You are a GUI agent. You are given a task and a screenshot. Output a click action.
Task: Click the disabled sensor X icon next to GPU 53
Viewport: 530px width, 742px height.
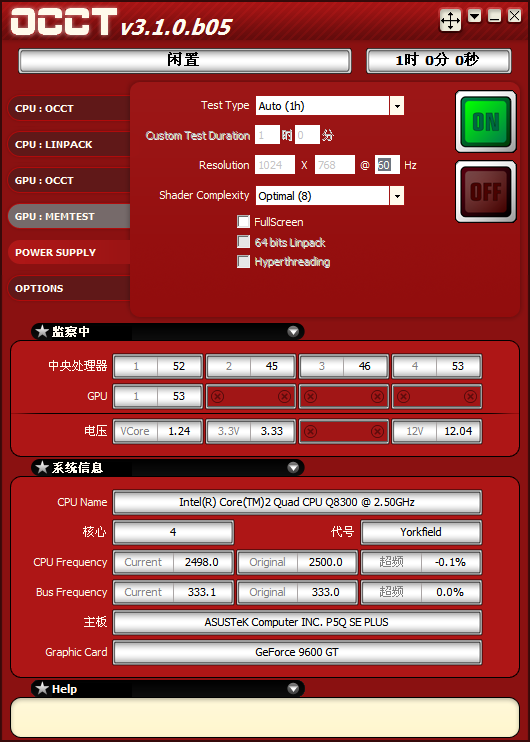pyautogui.click(x=218, y=397)
